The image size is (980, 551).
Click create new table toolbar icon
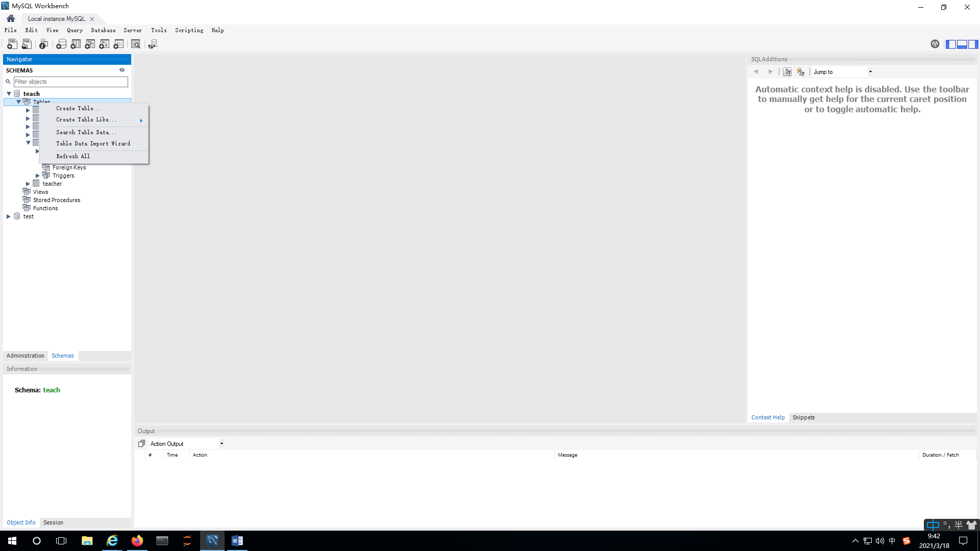click(x=76, y=44)
